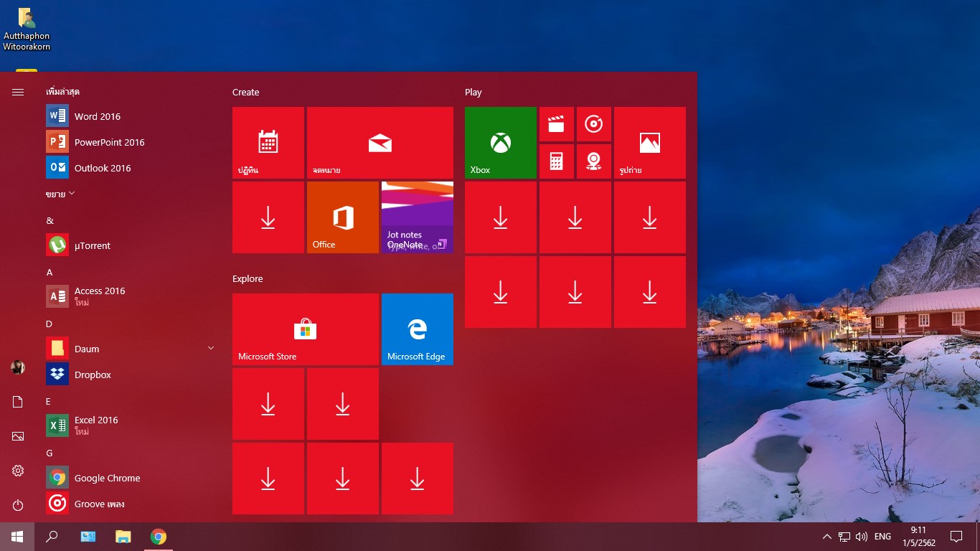980x551 pixels.
Task: Open network status in tray
Action: pos(844,537)
